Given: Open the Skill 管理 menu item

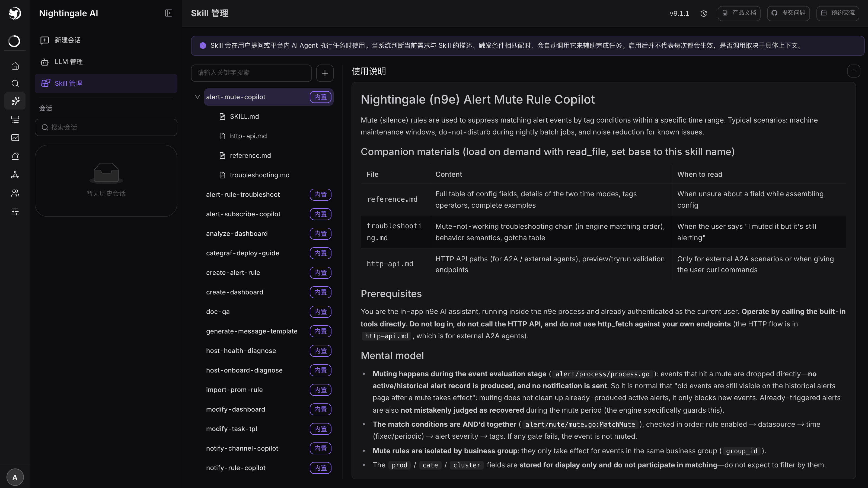Looking at the screenshot, I should tap(106, 83).
